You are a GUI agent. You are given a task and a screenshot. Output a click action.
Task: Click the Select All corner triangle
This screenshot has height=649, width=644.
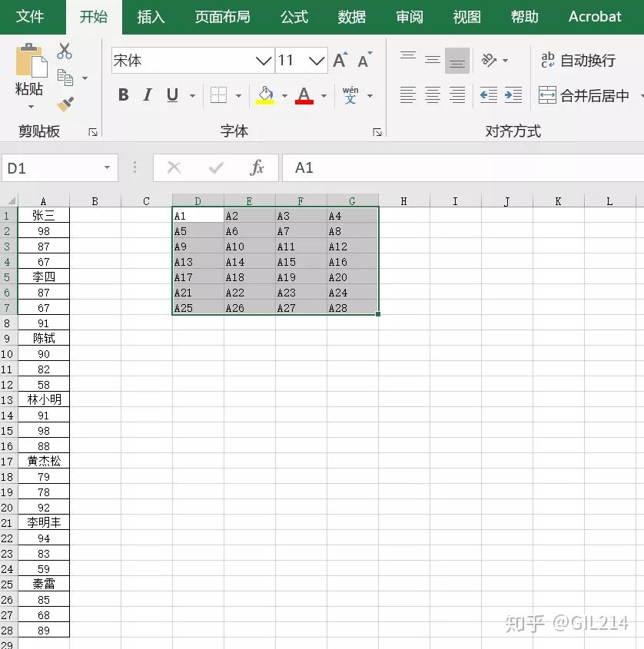pos(12,201)
